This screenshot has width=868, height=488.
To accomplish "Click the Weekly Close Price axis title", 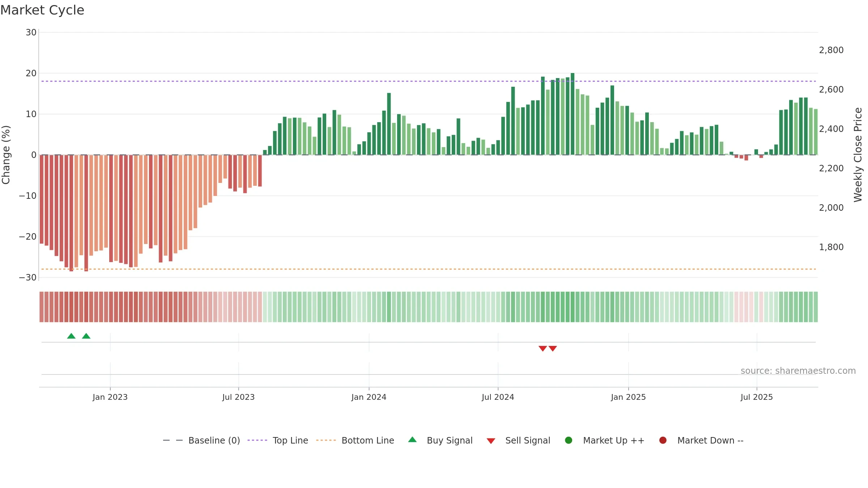I will point(858,155).
